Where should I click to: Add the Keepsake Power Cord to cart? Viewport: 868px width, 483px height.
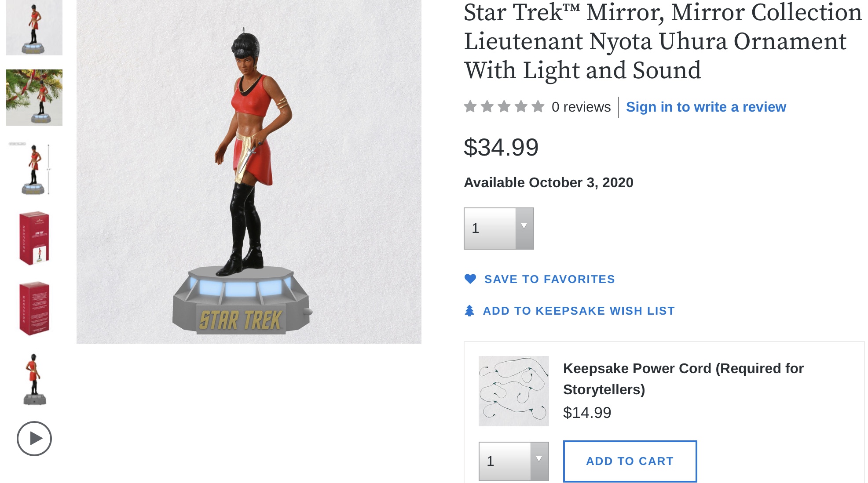pyautogui.click(x=630, y=461)
